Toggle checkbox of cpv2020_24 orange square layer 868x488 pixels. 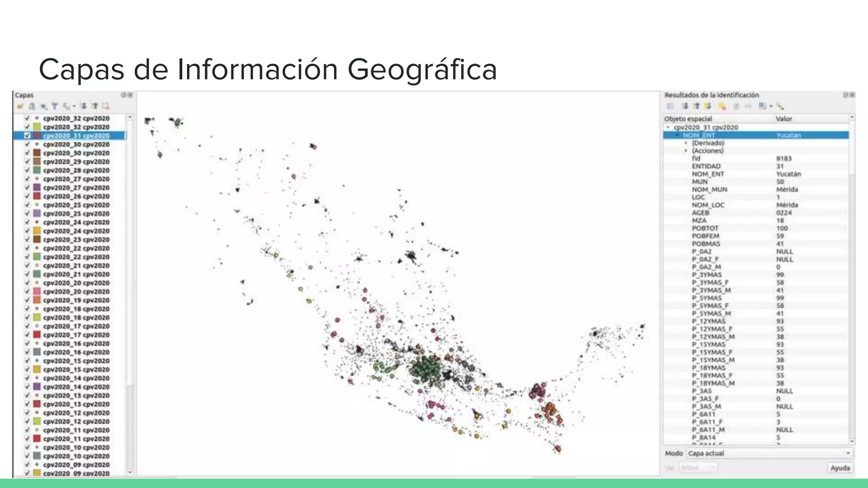coord(28,231)
